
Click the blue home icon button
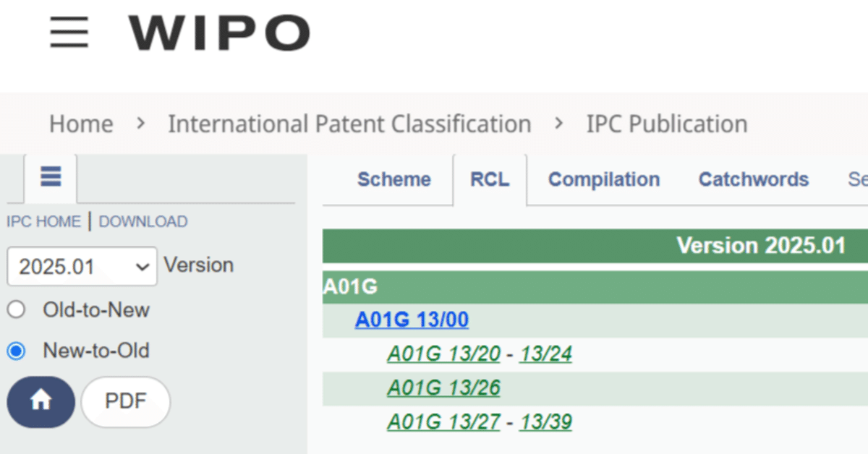pos(41,401)
